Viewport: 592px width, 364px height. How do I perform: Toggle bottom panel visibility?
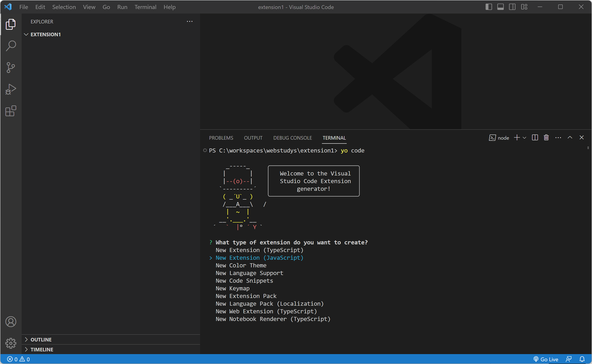click(x=500, y=7)
